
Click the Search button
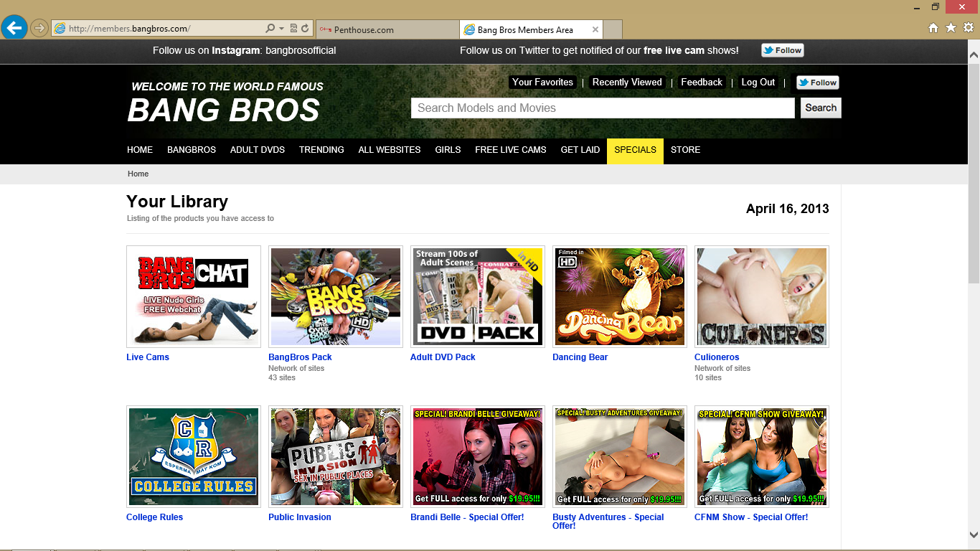[x=821, y=108]
